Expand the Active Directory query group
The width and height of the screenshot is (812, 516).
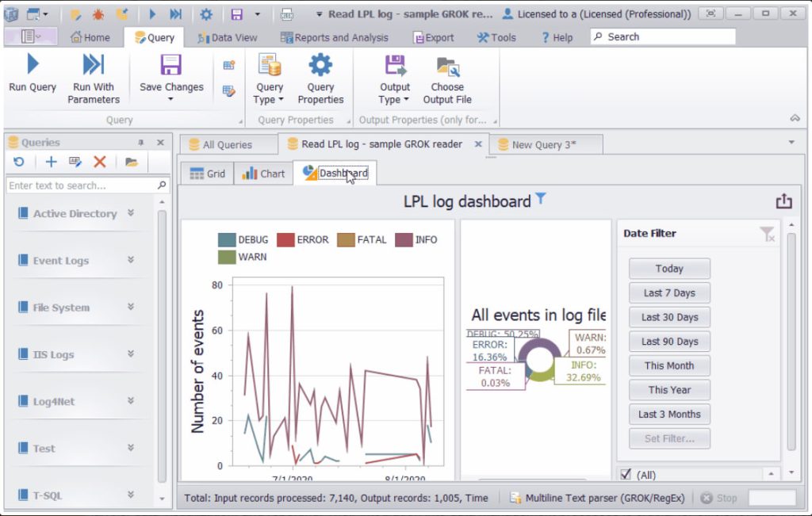pos(131,213)
